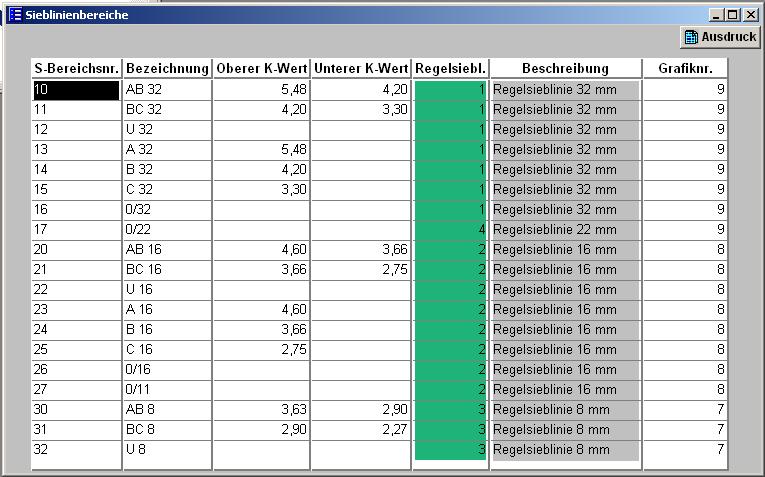Select the highlighted cell with value 10
This screenshot has height=477, width=765.
76,90
